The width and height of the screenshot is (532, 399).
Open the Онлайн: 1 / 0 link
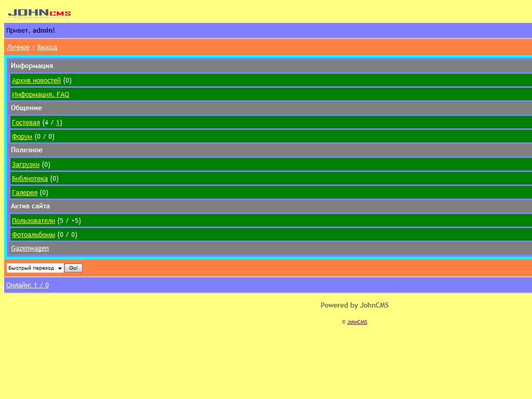click(x=28, y=285)
